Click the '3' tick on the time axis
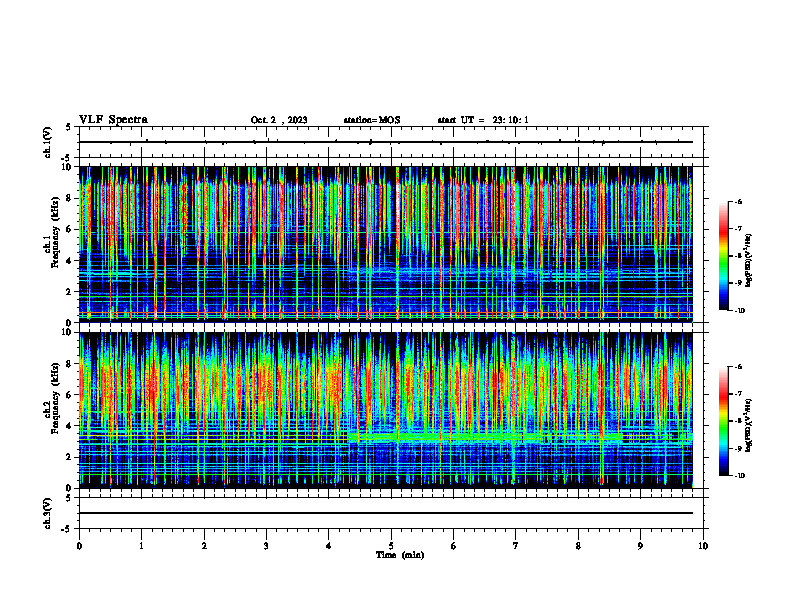The width and height of the screenshot is (792, 612). (x=266, y=546)
